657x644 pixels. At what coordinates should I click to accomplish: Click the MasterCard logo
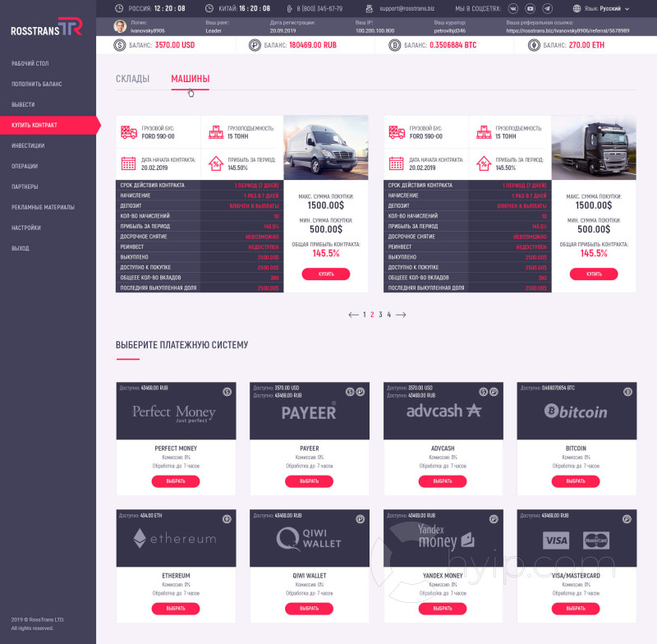(596, 540)
